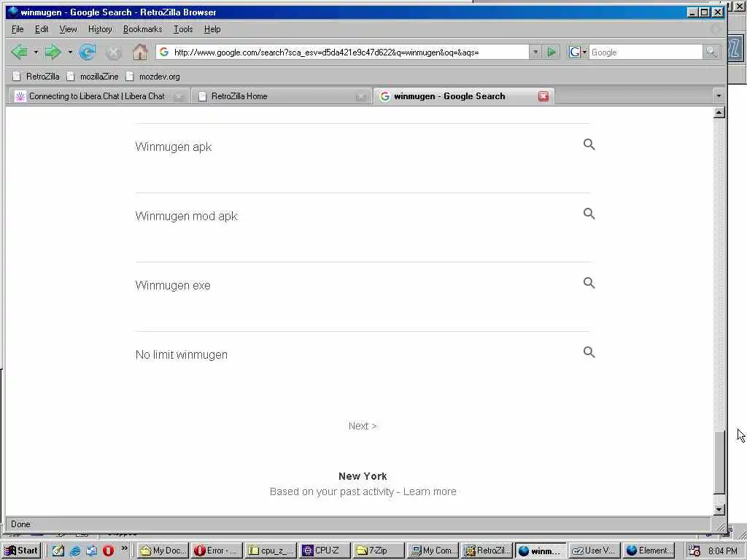
Task: Click the vertical scrollbar up arrow
Action: (719, 112)
